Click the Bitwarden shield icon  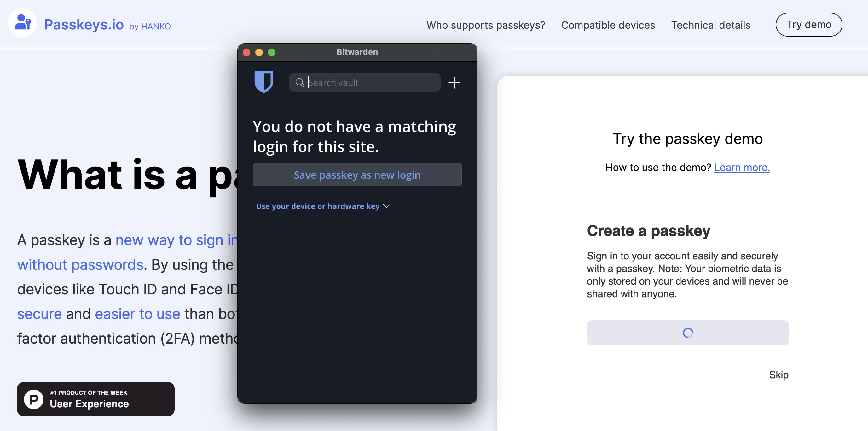(x=264, y=83)
